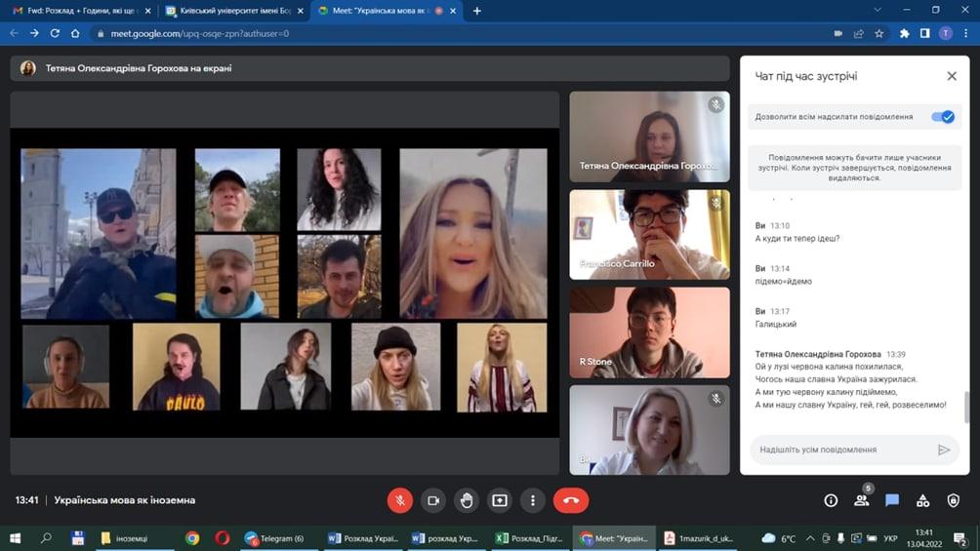980x551 pixels.
Task: End the call with red hang-up button
Action: pyautogui.click(x=571, y=500)
